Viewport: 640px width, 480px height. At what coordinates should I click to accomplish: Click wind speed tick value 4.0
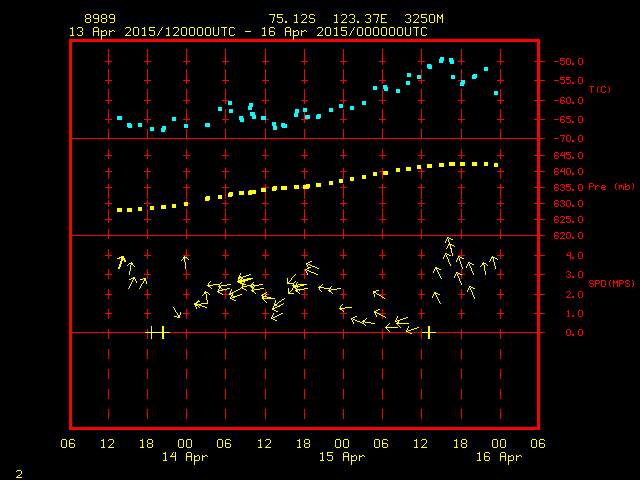click(574, 256)
